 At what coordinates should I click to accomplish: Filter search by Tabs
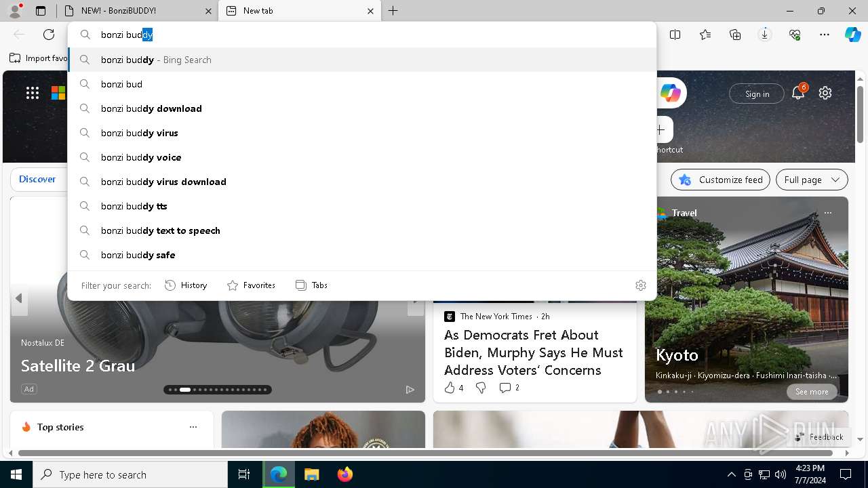tap(312, 285)
